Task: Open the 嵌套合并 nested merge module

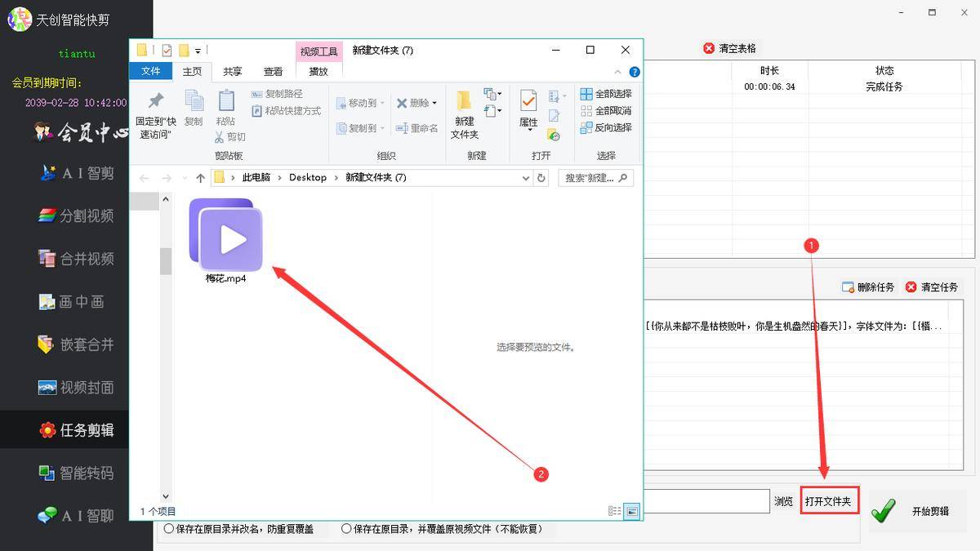Action: tap(75, 344)
